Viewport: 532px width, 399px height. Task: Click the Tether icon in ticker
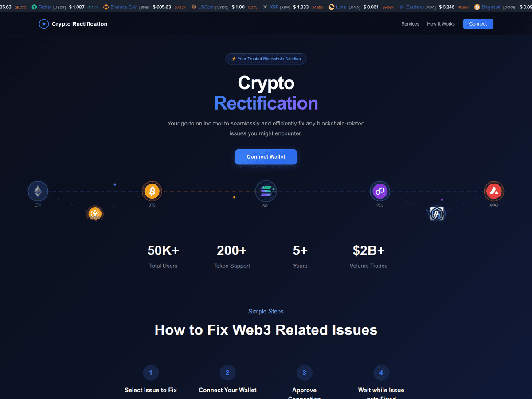(34, 7)
